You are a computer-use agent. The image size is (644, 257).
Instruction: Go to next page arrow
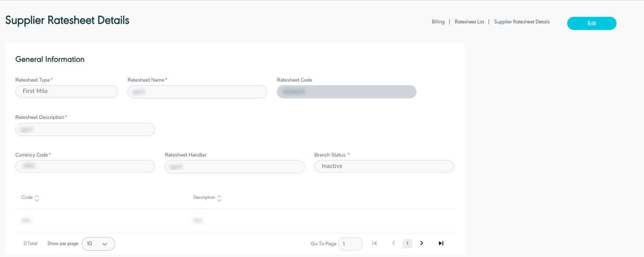(422, 243)
